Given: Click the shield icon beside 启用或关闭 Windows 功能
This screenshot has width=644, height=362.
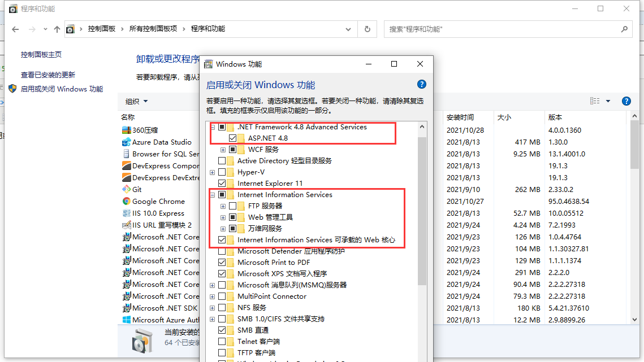Looking at the screenshot, I should [13, 89].
